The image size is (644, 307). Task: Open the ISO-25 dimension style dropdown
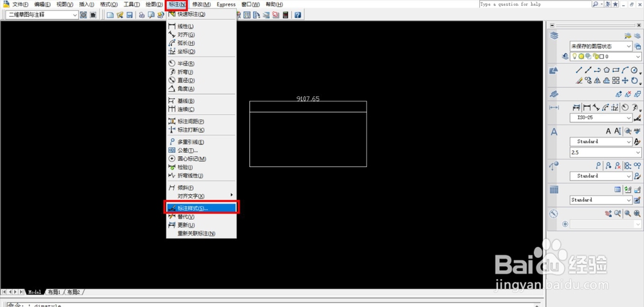point(601,118)
